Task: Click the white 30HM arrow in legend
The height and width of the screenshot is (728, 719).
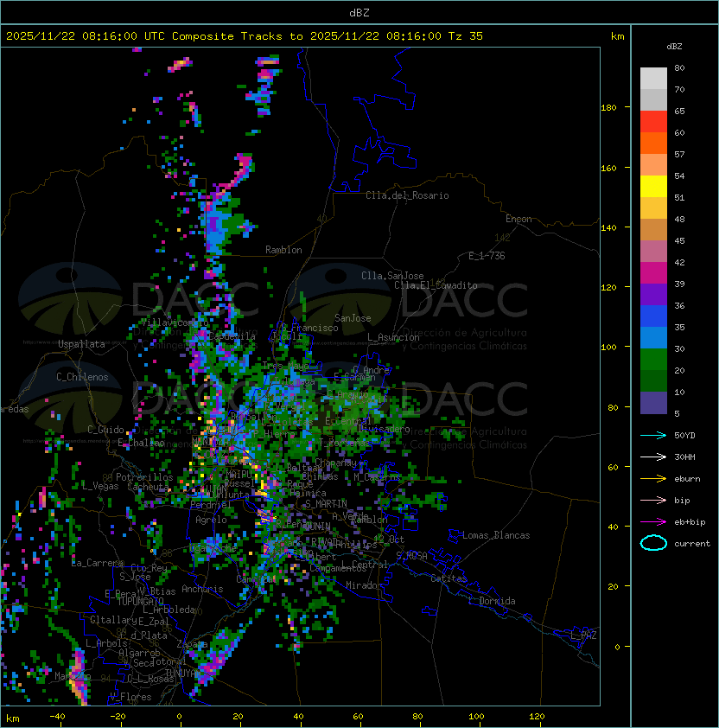Action: coord(653,457)
